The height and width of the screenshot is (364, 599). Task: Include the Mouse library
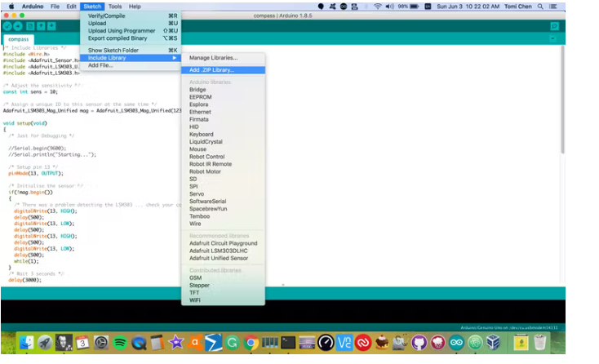223,149
